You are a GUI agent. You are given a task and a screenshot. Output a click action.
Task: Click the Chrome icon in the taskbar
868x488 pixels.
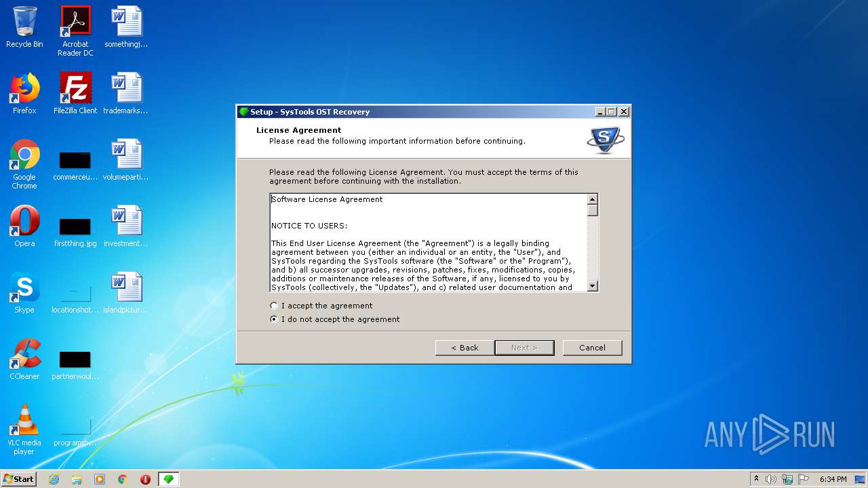[123, 479]
